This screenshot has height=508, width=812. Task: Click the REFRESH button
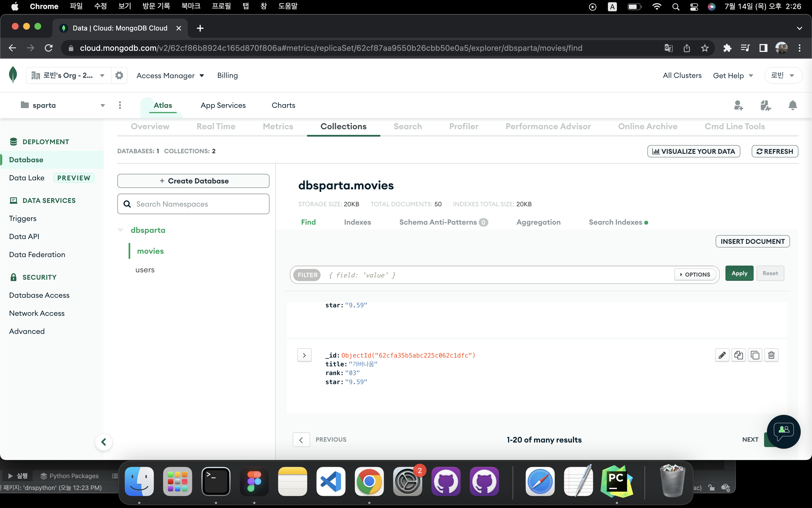click(775, 151)
